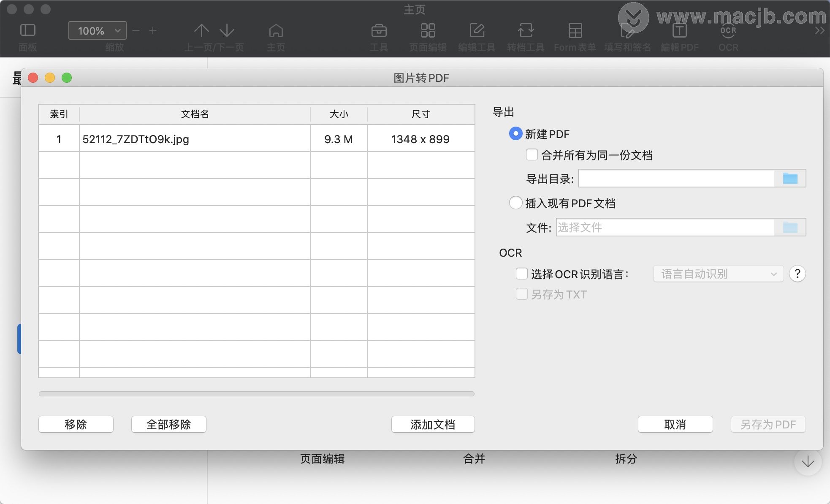Image resolution: width=830 pixels, height=504 pixels.
Task: Open the zoom percentage dropdown
Action: click(97, 30)
